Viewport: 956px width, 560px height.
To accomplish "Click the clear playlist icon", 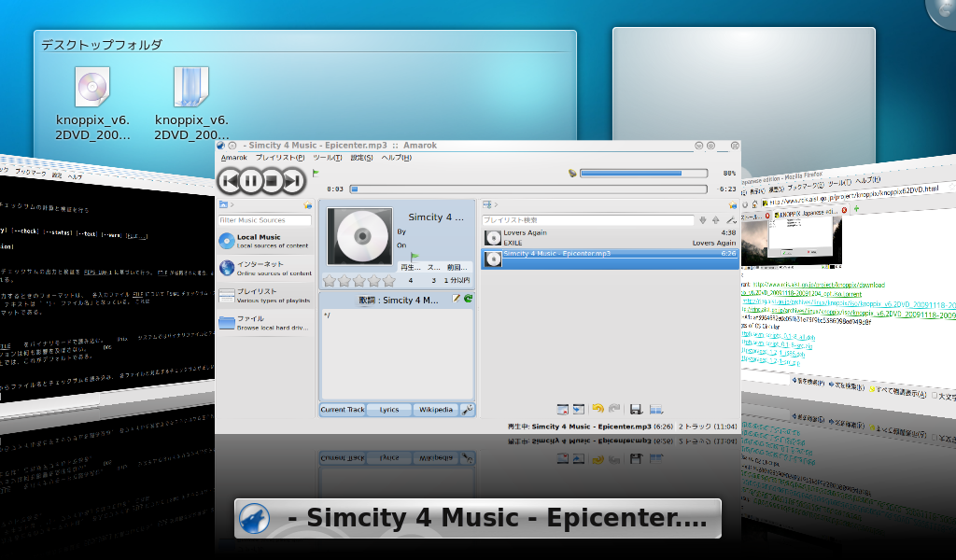I will [563, 410].
